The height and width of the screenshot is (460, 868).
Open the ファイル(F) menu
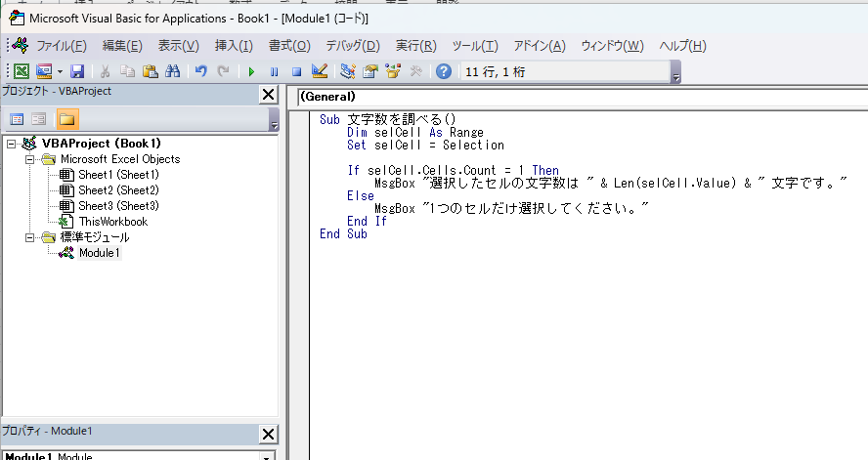pyautogui.click(x=62, y=46)
